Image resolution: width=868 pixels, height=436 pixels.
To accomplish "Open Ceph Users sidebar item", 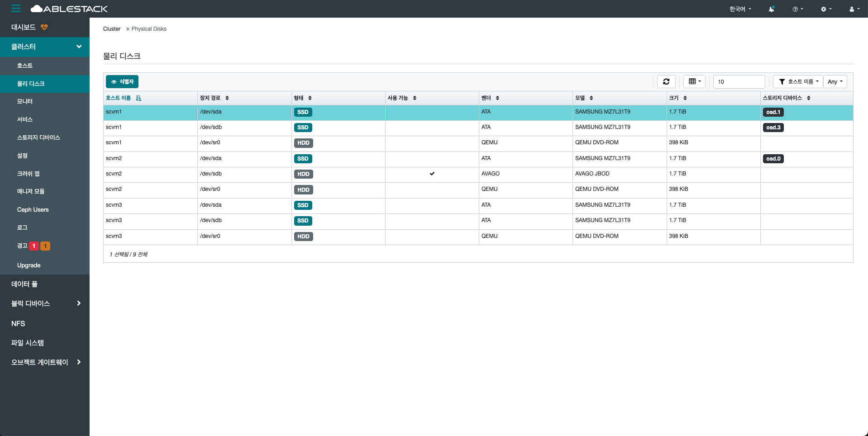I will pos(33,210).
